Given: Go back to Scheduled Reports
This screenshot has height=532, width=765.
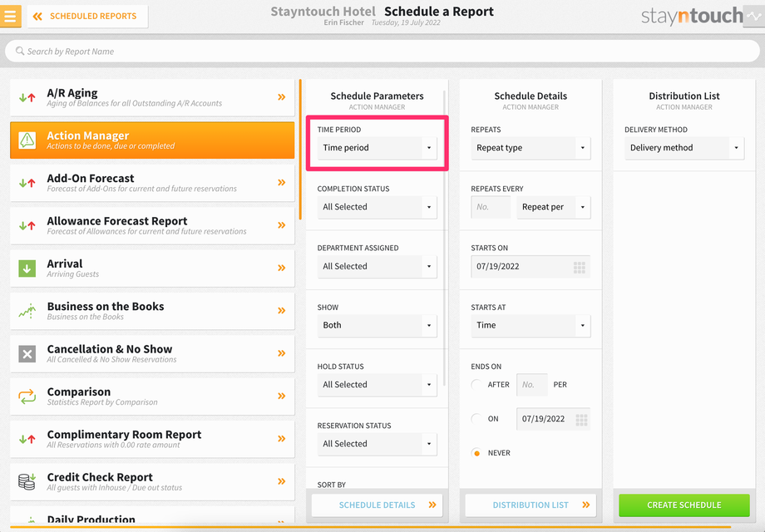Looking at the screenshot, I should [x=88, y=16].
